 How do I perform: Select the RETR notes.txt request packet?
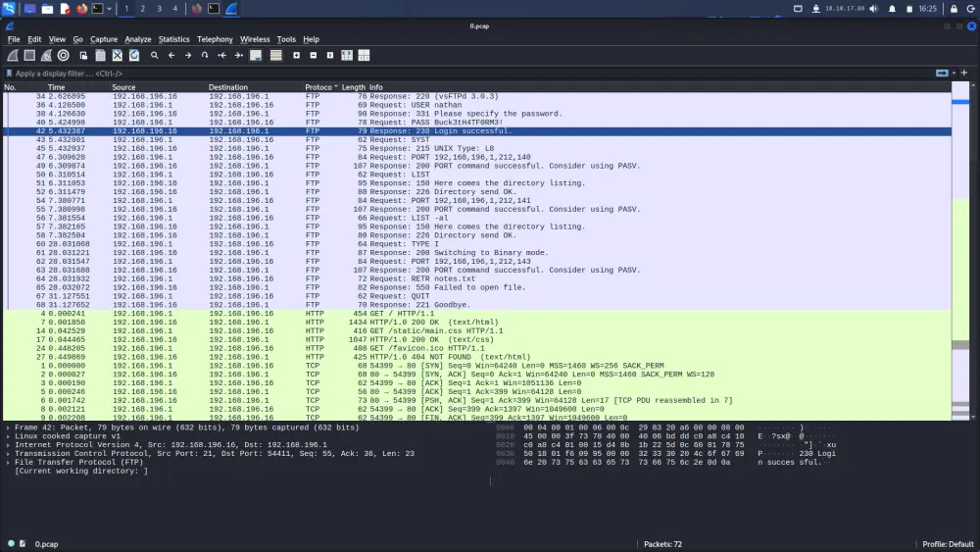point(477,278)
